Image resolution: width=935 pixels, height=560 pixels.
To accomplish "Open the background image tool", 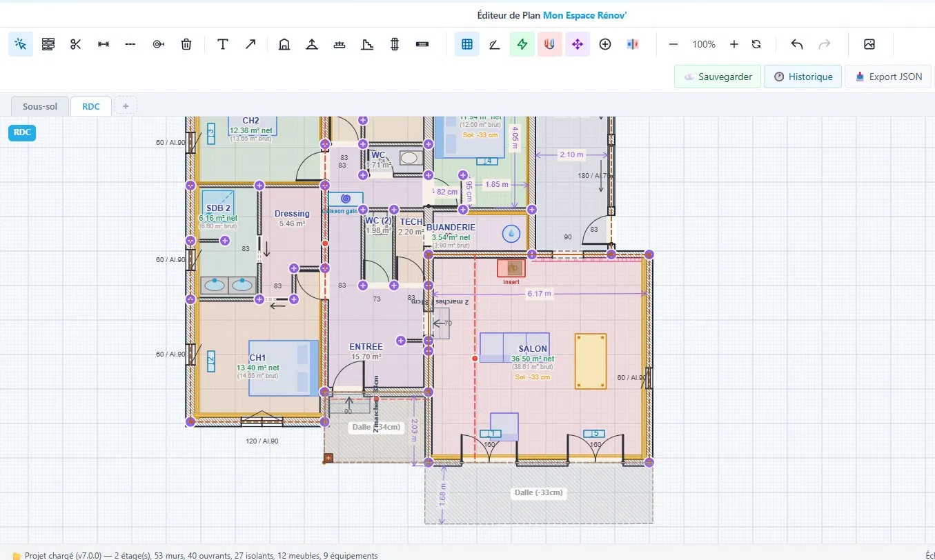I will pyautogui.click(x=869, y=44).
